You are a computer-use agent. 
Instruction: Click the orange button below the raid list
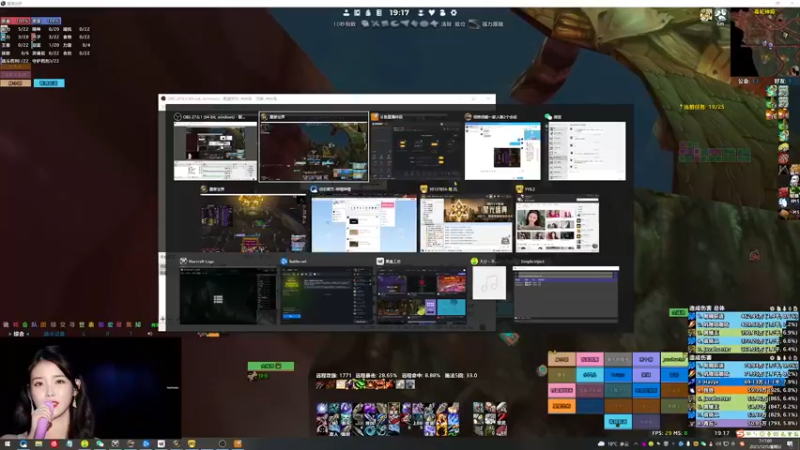(x=15, y=83)
